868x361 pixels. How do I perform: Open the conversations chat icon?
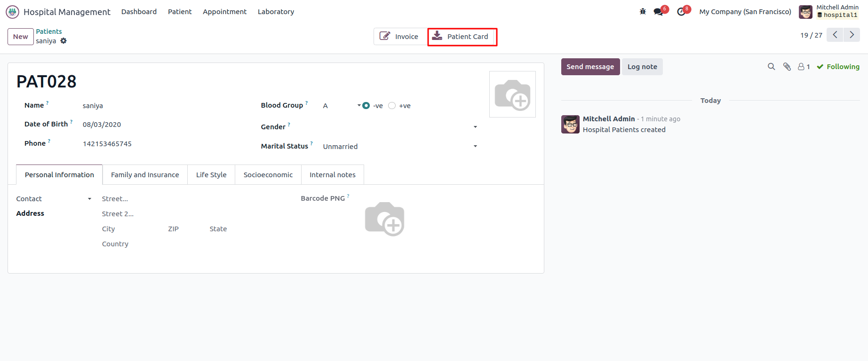[x=658, y=12]
